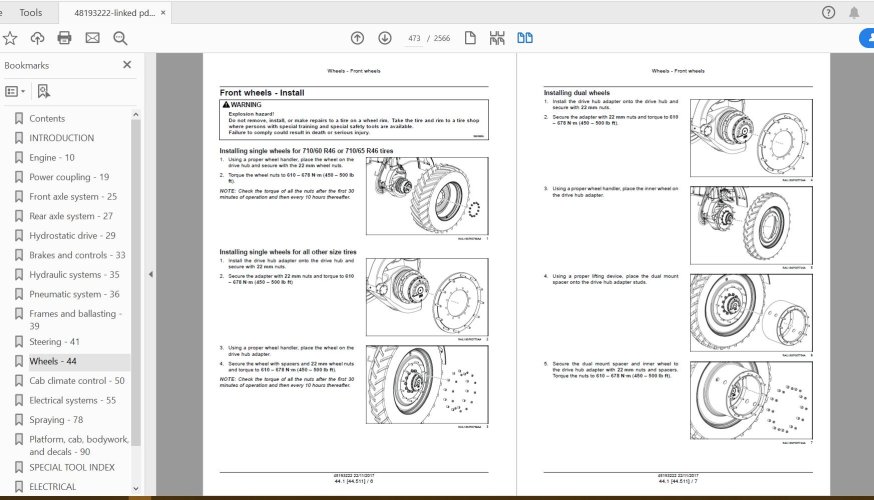Click the bookmarks panel scrollbar thumb
The height and width of the screenshot is (500, 874).
[x=135, y=281]
